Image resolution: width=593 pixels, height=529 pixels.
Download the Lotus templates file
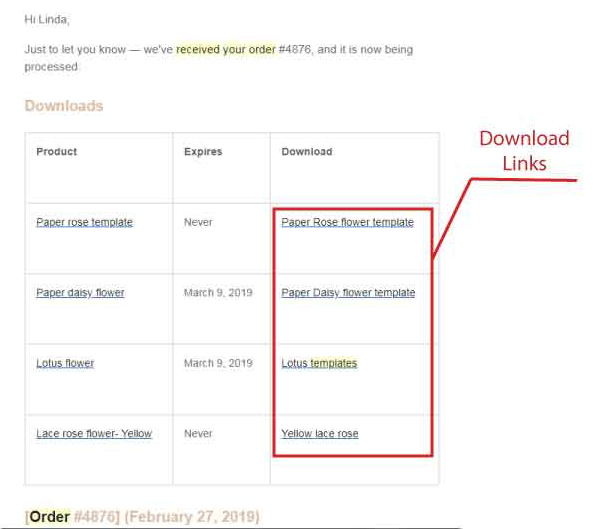point(319,363)
